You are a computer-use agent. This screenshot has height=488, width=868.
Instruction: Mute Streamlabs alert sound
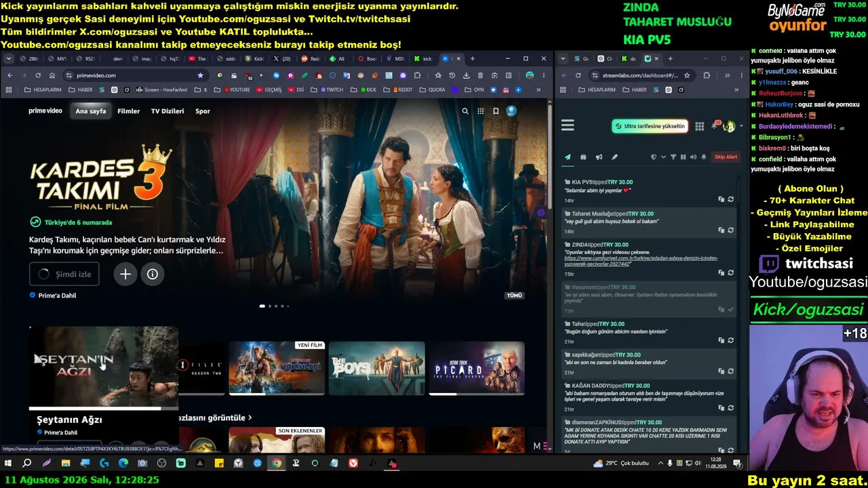coord(693,157)
